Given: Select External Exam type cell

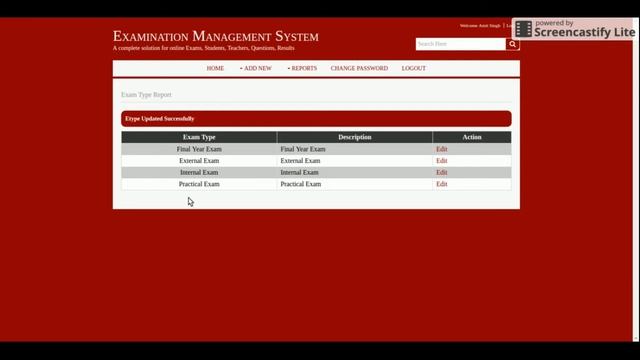Looking at the screenshot, I should [x=199, y=160].
